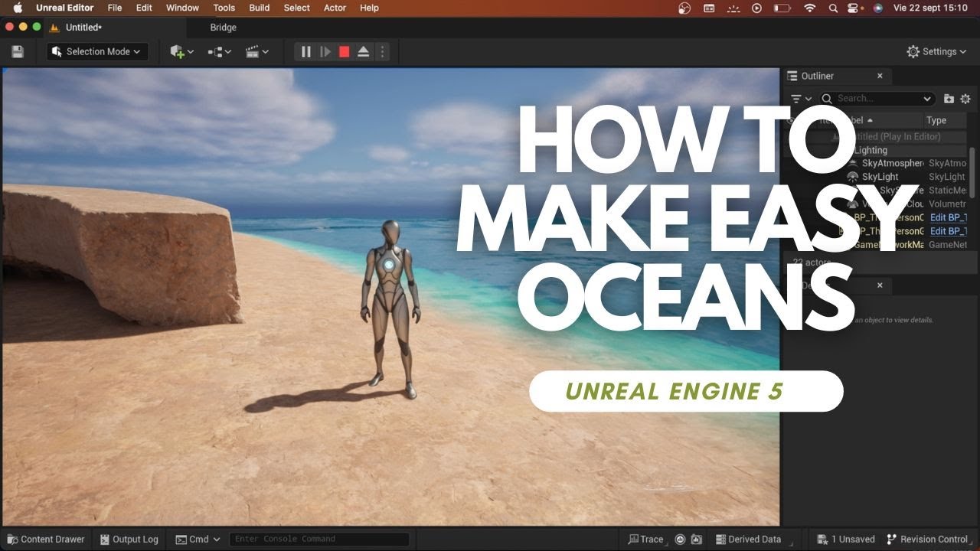
Task: Open the Selection Mode dropdown
Action: pyautogui.click(x=96, y=51)
